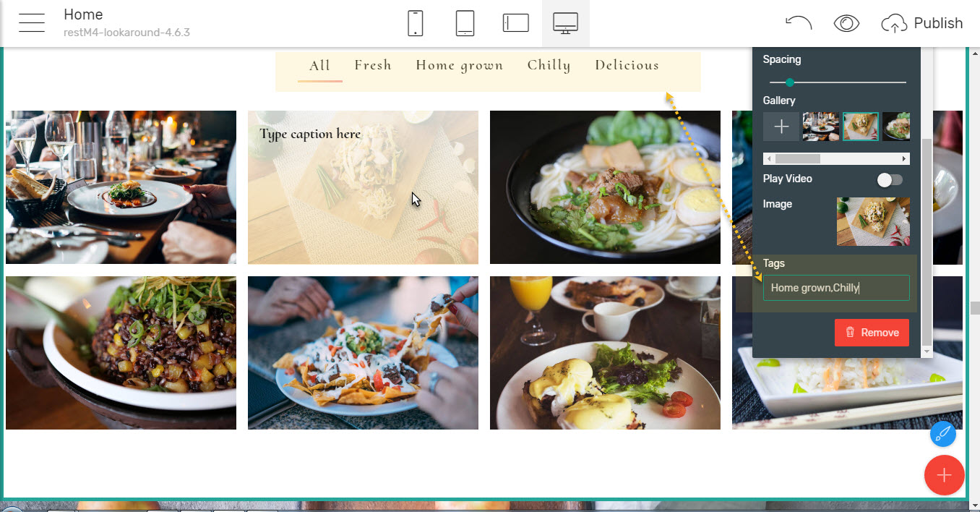The image size is (980, 512).
Task: Switch to mobile phone preview
Action: [x=416, y=23]
